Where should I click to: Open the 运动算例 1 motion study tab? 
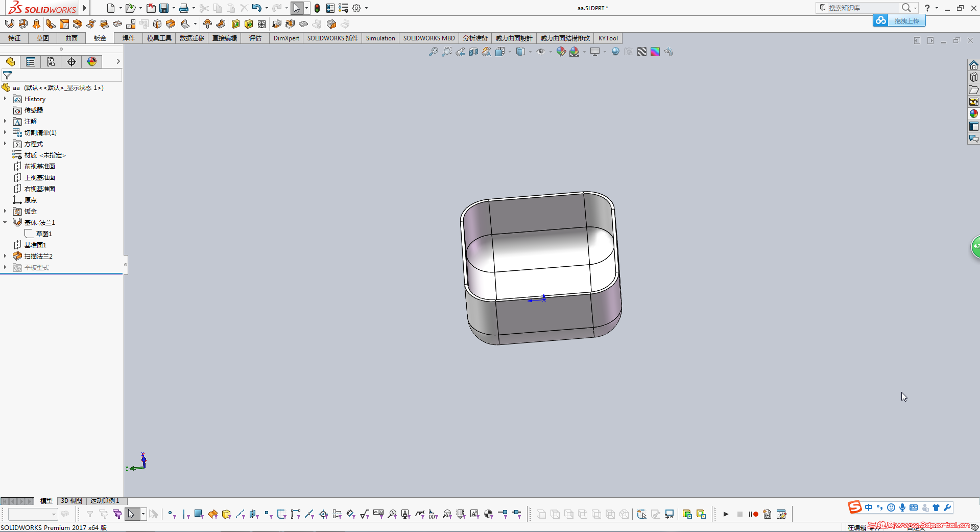pos(105,501)
